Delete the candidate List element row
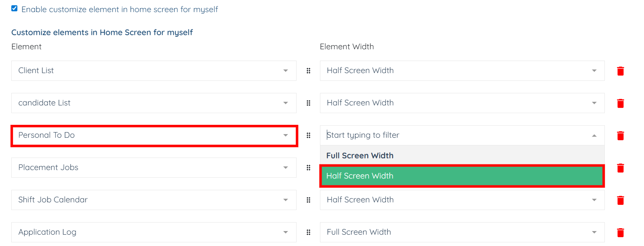Viewport: 644px width, 246px height. 620,103
